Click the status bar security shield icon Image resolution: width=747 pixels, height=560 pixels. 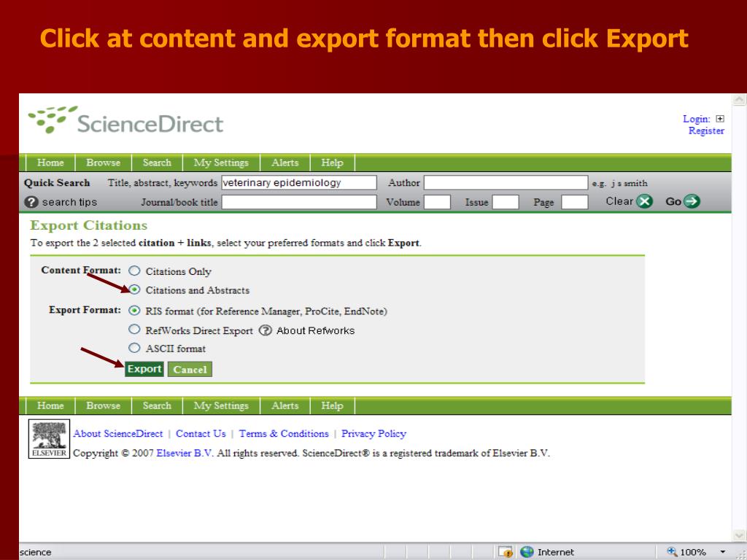(506, 552)
